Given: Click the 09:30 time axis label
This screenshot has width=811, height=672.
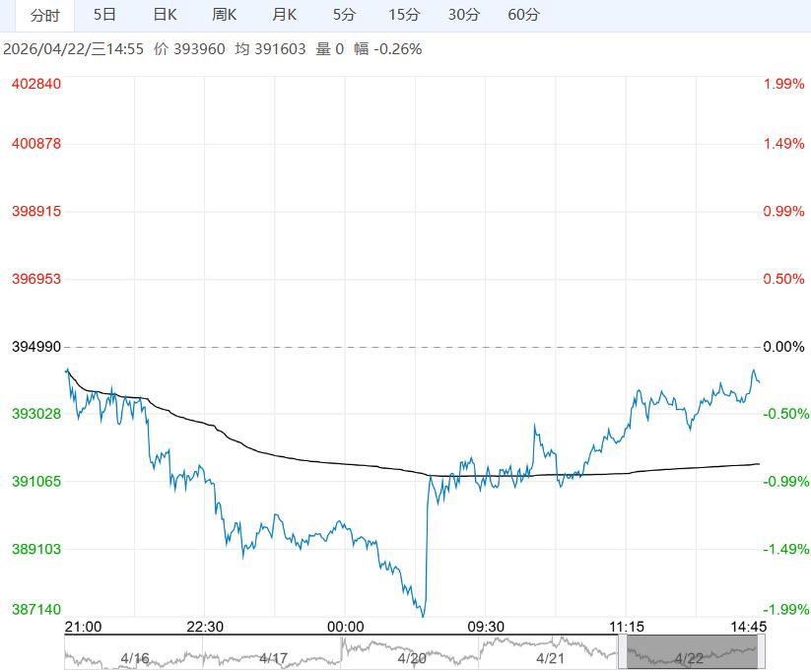Looking at the screenshot, I should point(486,627).
